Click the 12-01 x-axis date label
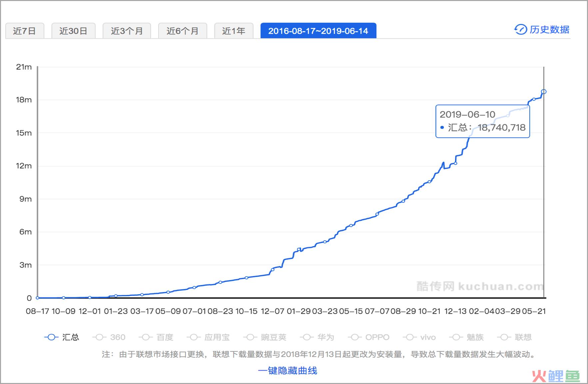The image size is (588, 384). [x=90, y=311]
